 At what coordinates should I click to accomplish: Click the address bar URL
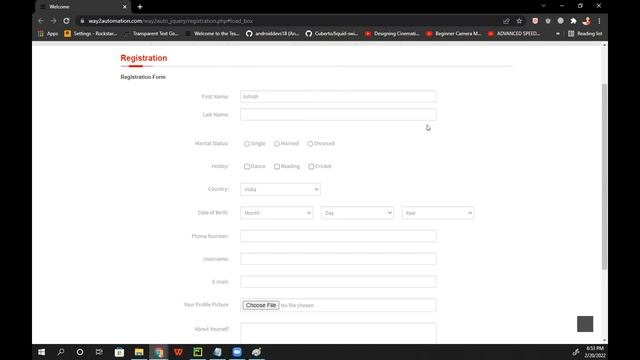tap(171, 21)
